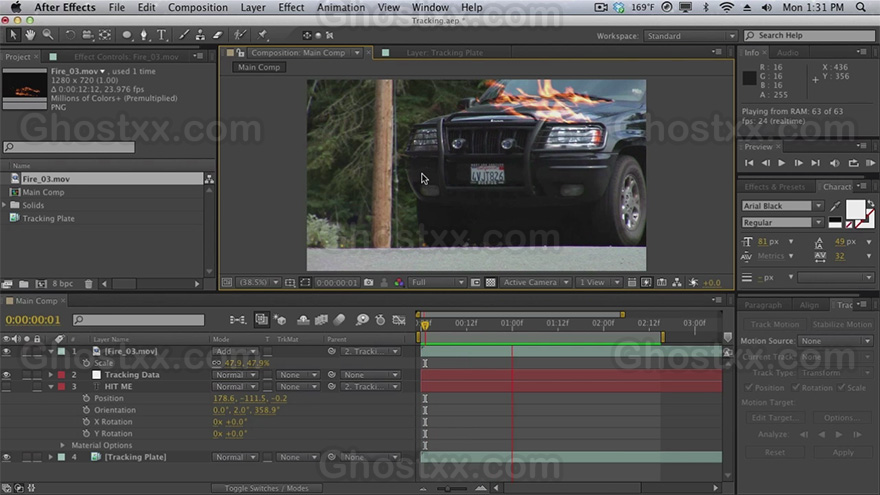Switch to the Paragraph tab
880x495 pixels.
point(763,305)
